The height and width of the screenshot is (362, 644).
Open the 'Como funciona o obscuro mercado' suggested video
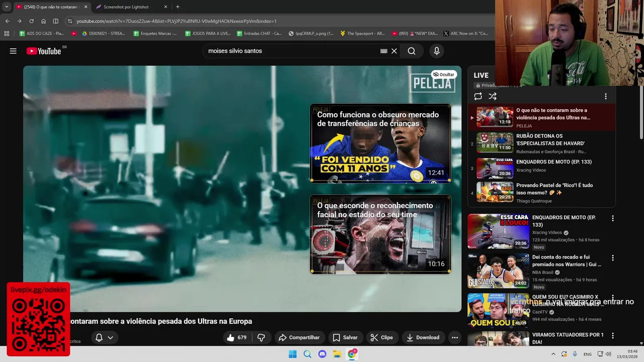pos(380,143)
